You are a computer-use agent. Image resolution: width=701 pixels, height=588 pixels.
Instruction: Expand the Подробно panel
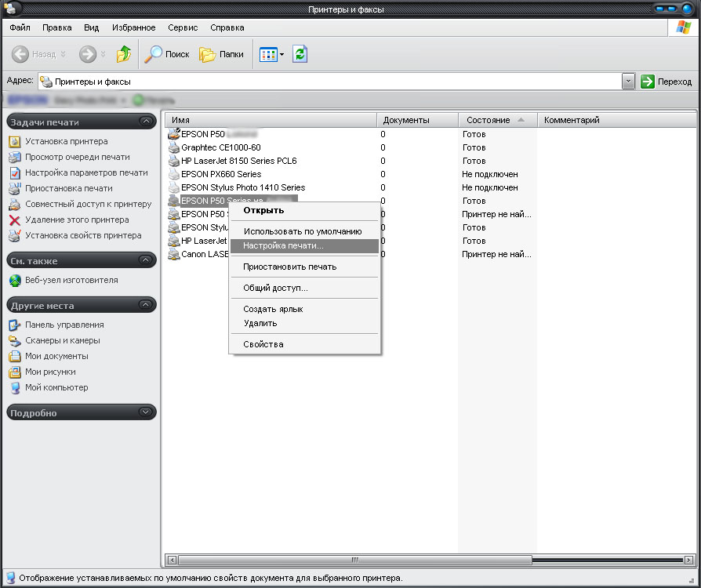coord(145,412)
